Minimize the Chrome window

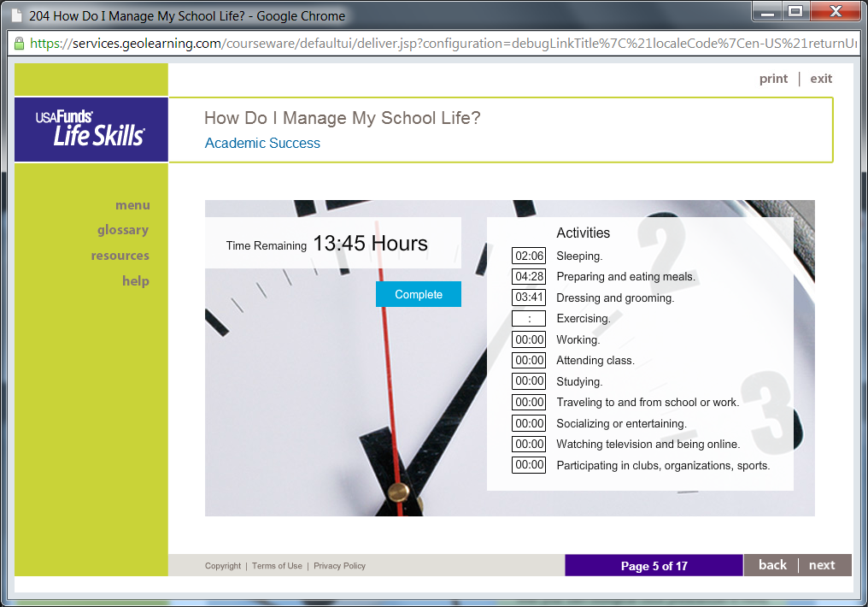pos(767,12)
